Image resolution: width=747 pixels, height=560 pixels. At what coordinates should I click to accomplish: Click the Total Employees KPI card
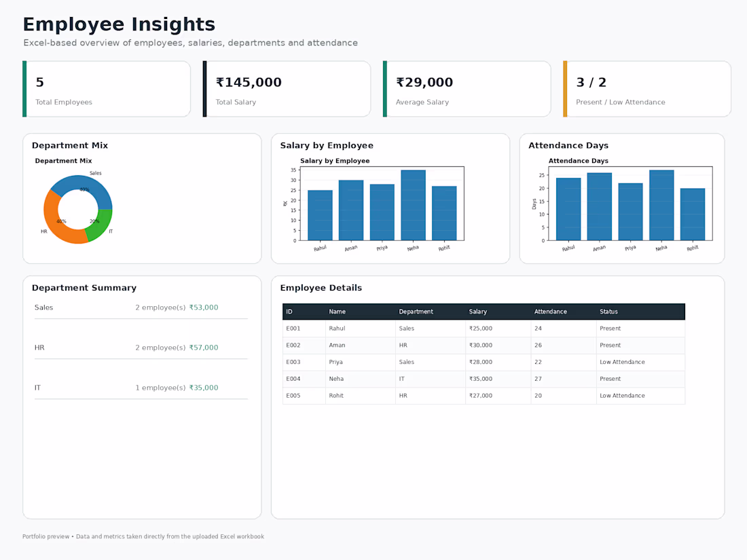pyautogui.click(x=107, y=89)
